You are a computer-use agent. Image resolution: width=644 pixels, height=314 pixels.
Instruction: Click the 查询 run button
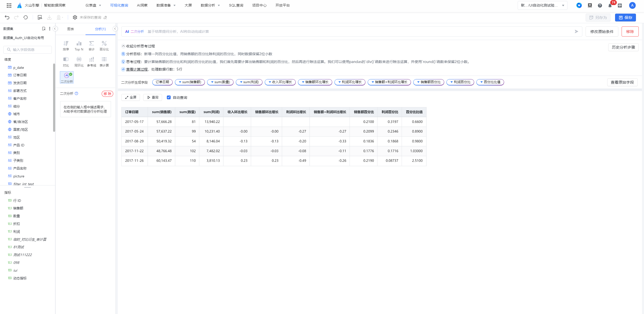click(153, 98)
